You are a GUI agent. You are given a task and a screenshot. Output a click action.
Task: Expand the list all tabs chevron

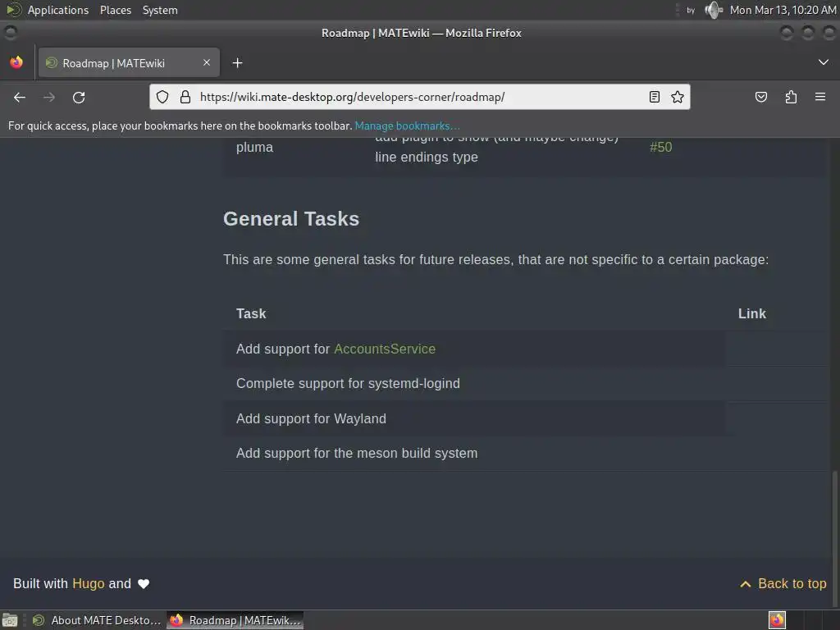[823, 62]
